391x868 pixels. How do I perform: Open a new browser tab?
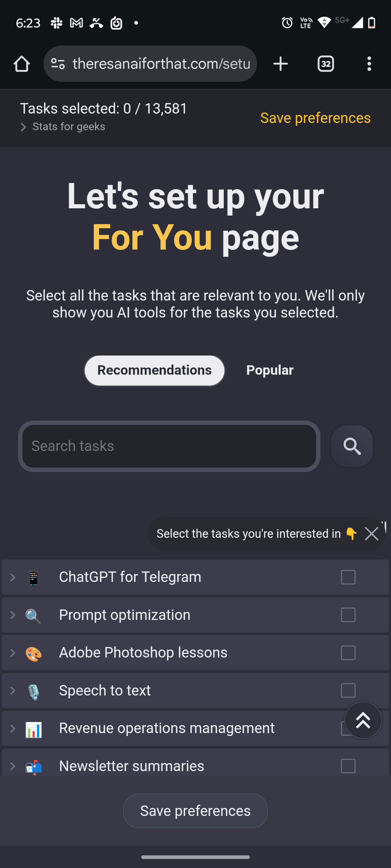[x=281, y=64]
